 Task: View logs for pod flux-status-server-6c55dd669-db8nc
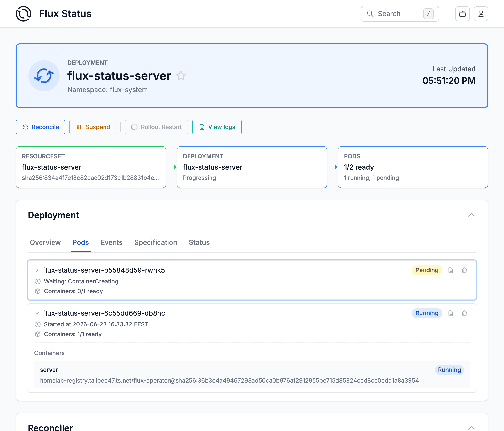451,313
